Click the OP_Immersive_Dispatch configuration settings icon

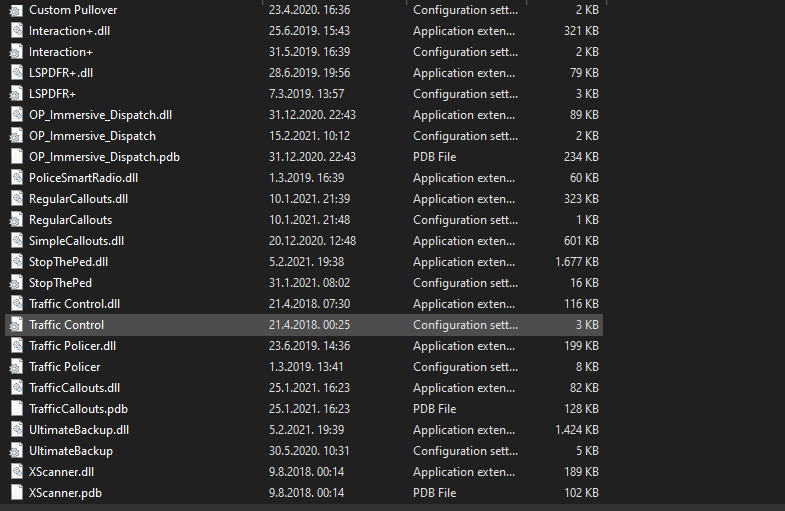(16, 136)
